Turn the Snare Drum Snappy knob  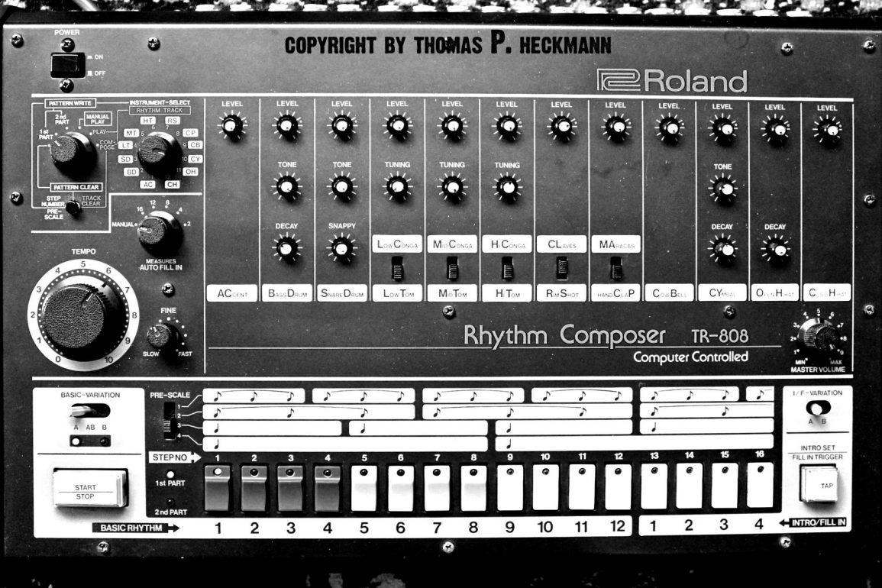[341, 248]
